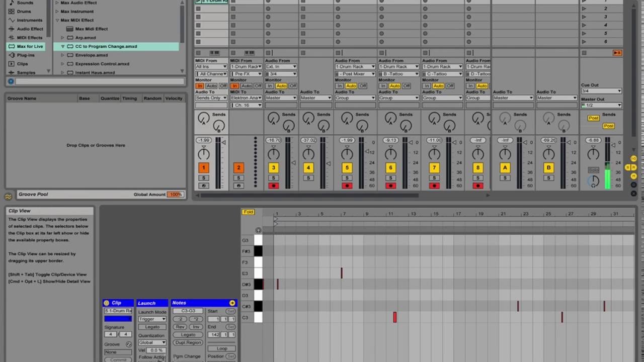This screenshot has height=362, width=644.
Task: Click the Notes box arrow icon
Action: pos(232,303)
